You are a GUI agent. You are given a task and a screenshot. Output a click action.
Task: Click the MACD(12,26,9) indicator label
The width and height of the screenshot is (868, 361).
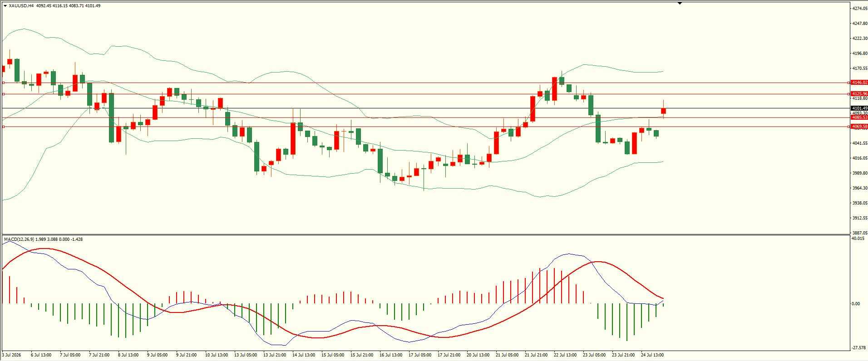pyautogui.click(x=19, y=239)
